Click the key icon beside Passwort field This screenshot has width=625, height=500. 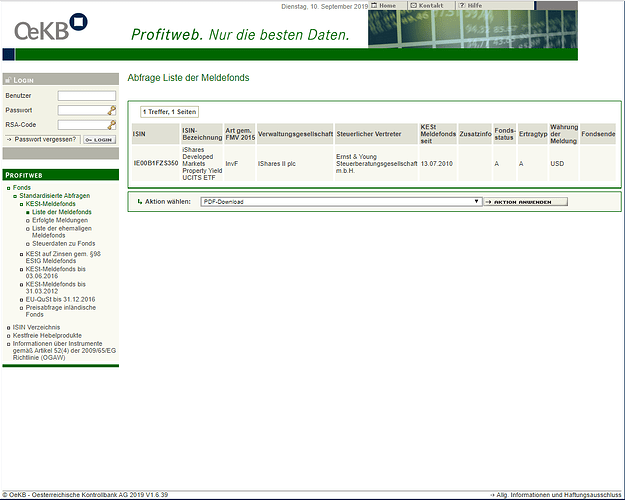[x=112, y=110]
